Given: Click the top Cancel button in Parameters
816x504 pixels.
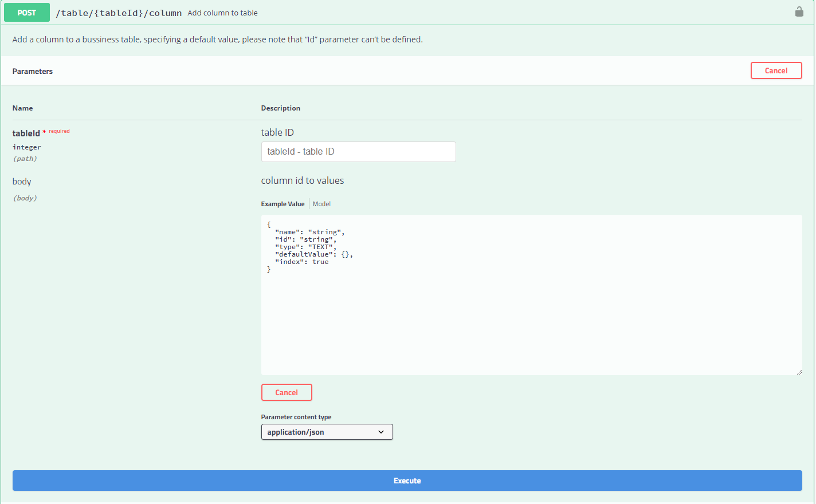Looking at the screenshot, I should click(x=776, y=70).
